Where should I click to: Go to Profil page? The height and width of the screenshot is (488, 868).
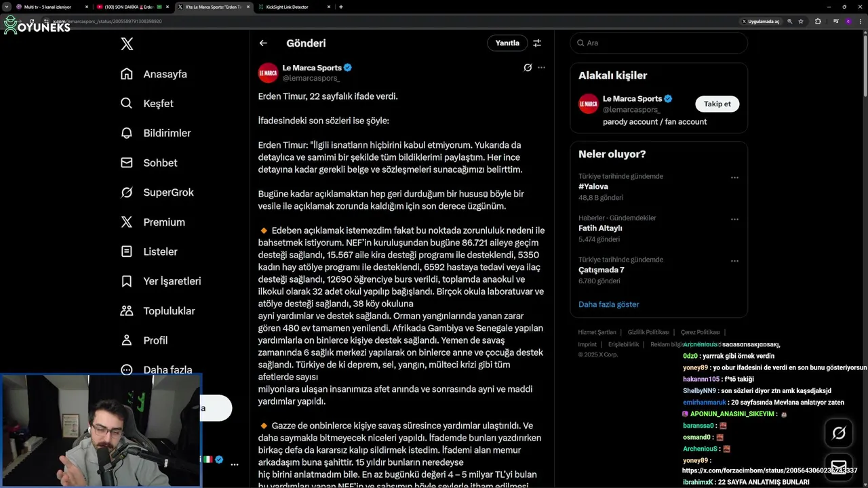coord(144,340)
